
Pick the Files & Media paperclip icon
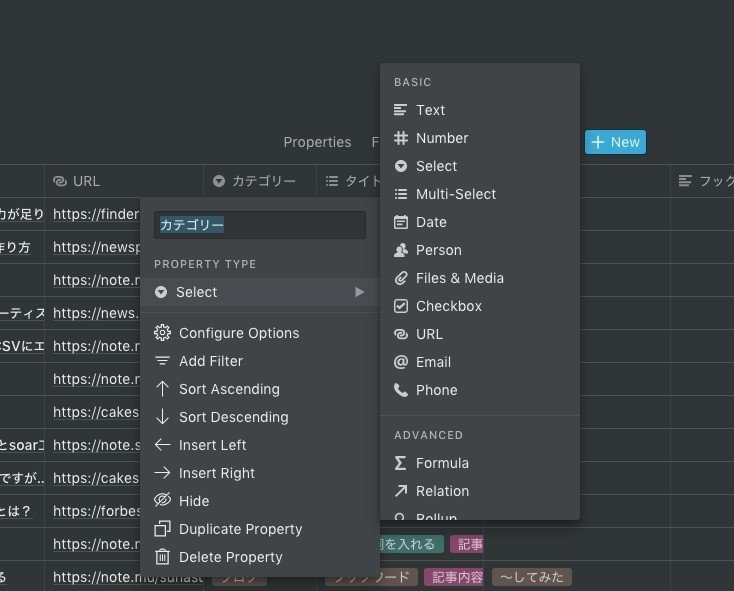coord(401,278)
